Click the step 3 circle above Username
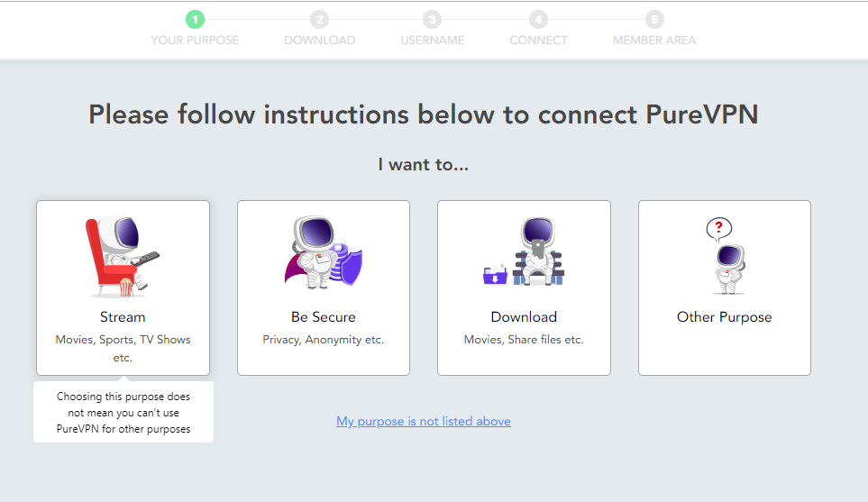Viewport: 868px width, 502px height. coord(433,19)
